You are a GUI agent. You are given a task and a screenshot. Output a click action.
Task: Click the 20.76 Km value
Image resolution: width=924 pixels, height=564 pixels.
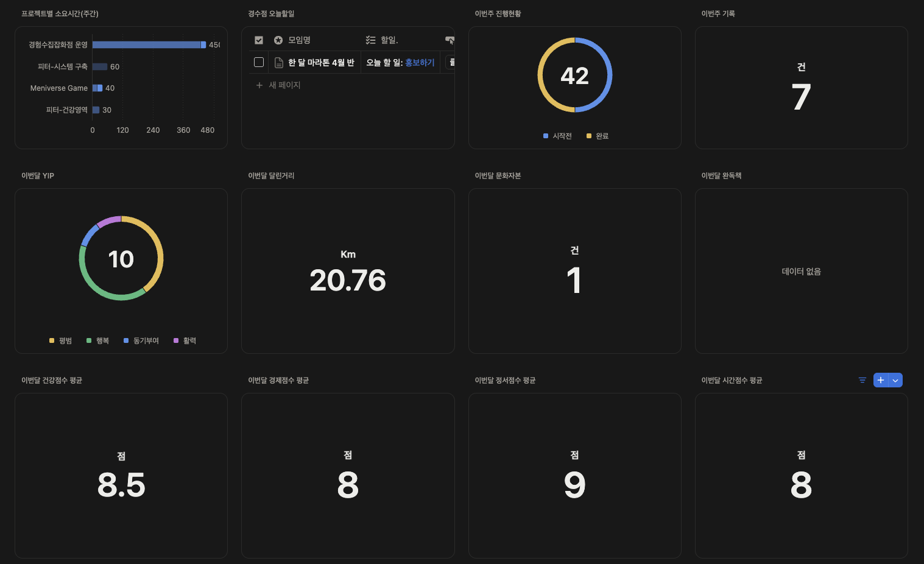[x=348, y=281]
